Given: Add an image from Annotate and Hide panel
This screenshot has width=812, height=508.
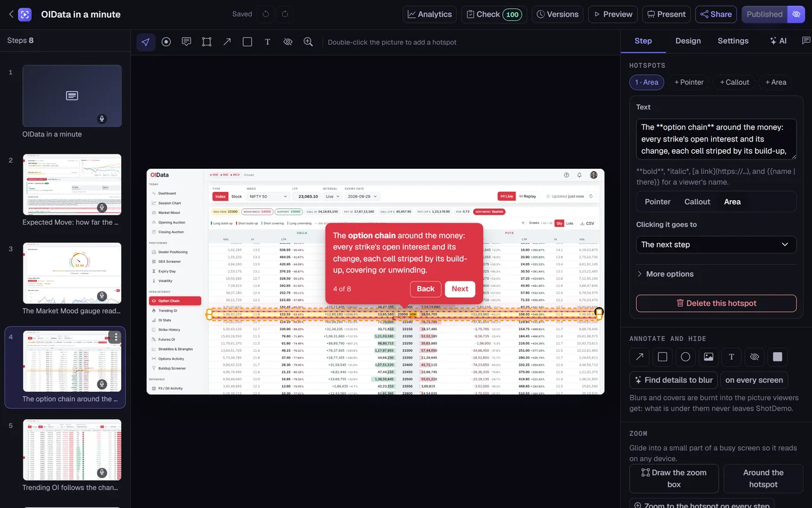Looking at the screenshot, I should click(709, 357).
